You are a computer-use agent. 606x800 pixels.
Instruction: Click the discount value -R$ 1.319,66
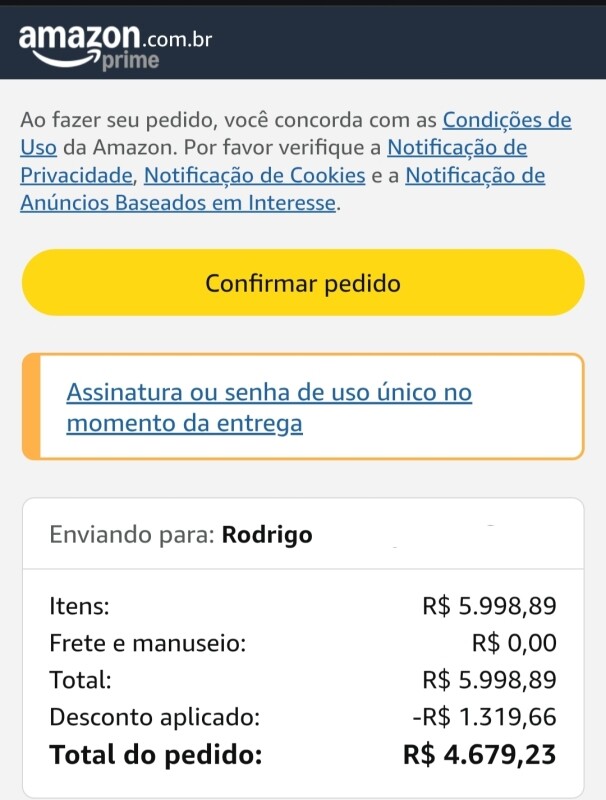point(483,717)
